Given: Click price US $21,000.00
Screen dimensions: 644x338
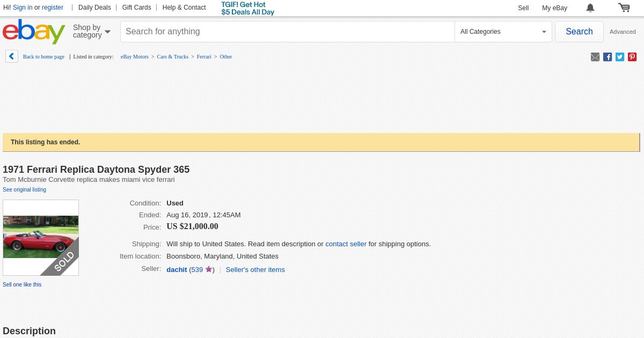Looking at the screenshot, I should [x=192, y=226].
